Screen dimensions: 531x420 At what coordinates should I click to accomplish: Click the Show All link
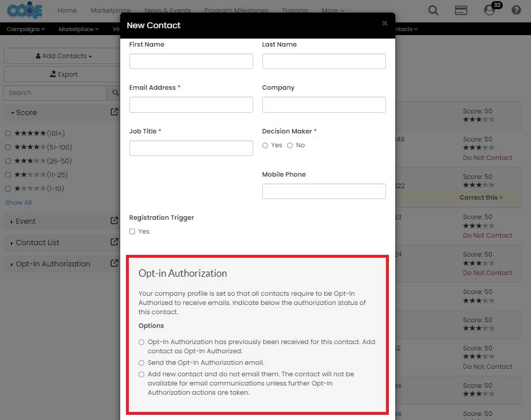click(x=18, y=203)
